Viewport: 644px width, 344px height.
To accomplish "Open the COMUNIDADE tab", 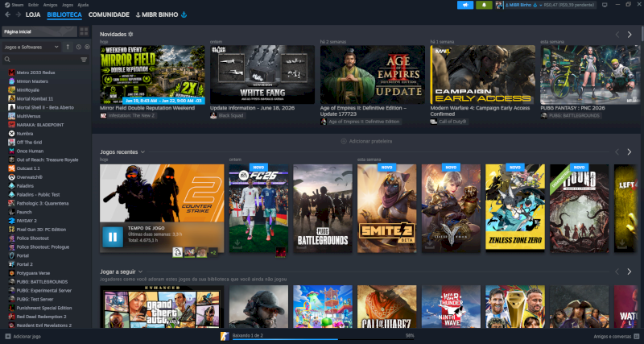I will (109, 15).
